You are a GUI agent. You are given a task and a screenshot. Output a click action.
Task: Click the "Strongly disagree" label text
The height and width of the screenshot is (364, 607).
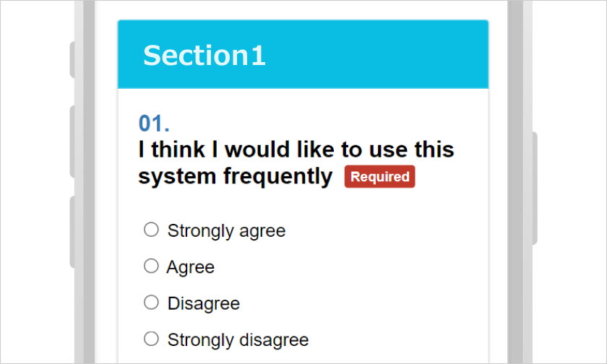238,340
